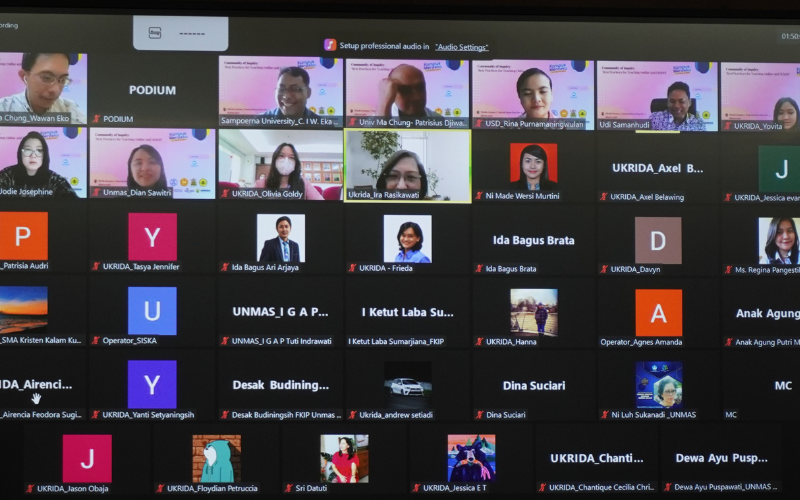Image resolution: width=800 pixels, height=500 pixels.
Task: Select the I Ketut Laba Sumarjiana_FKIP tile
Action: [407, 313]
